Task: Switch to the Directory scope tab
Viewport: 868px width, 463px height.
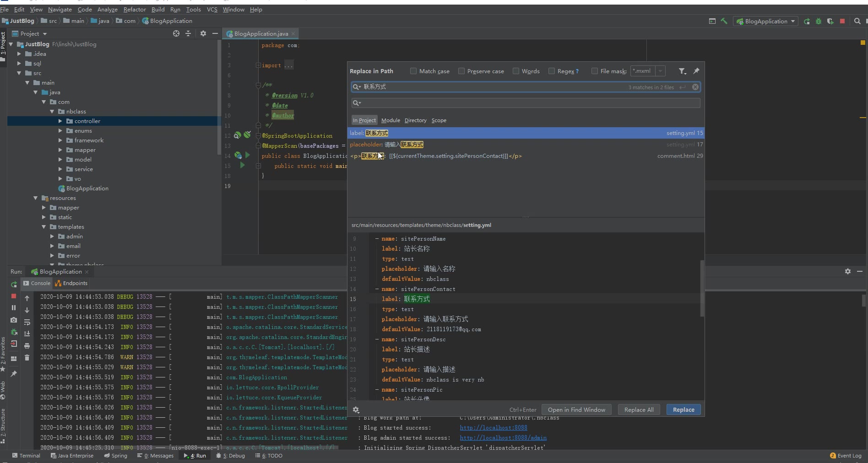Action: coord(415,120)
